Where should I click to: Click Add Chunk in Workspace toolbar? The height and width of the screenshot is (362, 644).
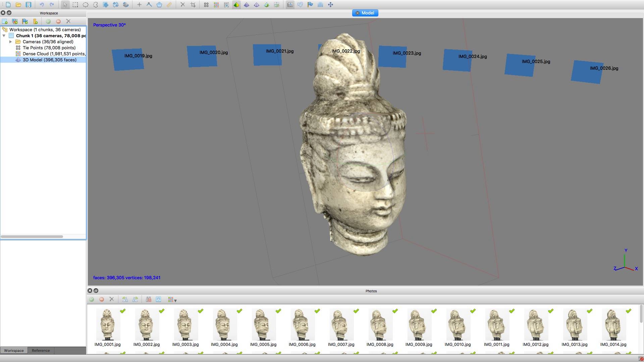5,21
